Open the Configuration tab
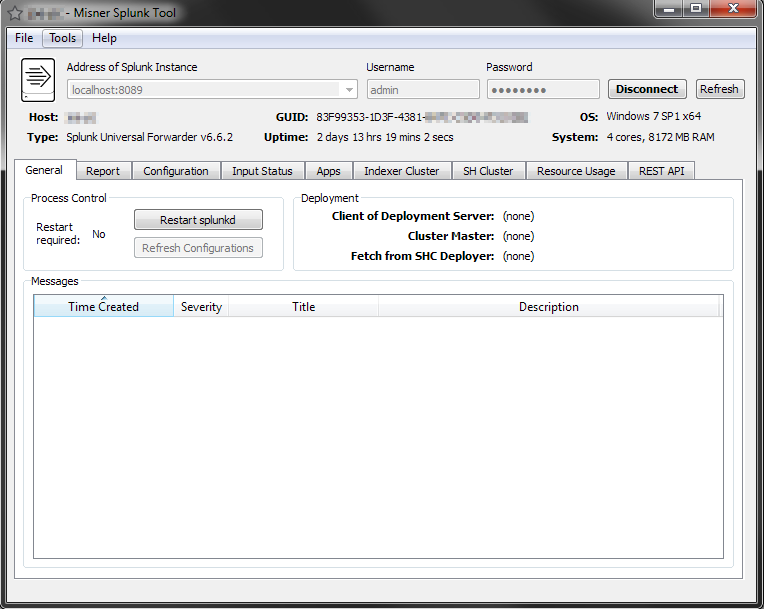Screen dimensions: 764x609 coord(176,171)
